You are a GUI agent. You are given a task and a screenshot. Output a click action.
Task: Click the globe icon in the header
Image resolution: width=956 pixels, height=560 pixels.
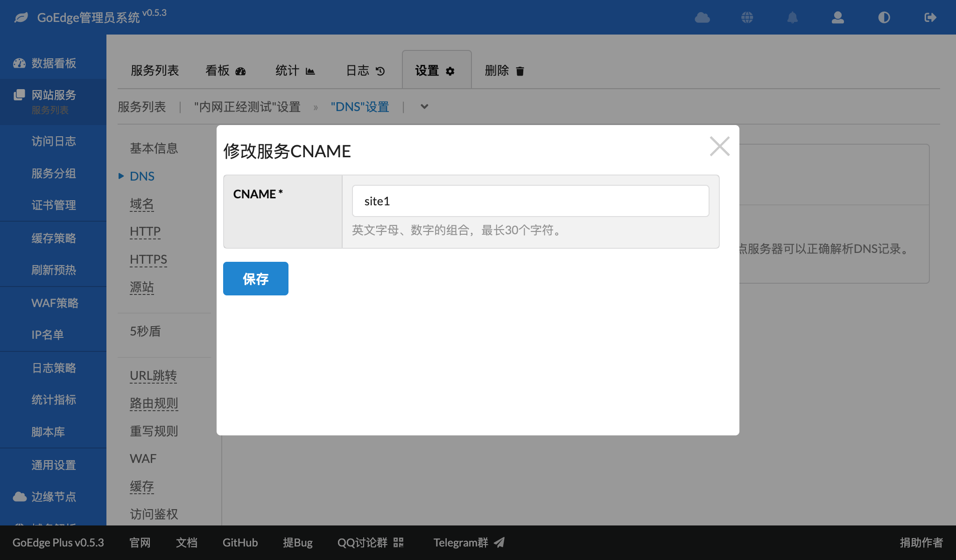tap(746, 18)
